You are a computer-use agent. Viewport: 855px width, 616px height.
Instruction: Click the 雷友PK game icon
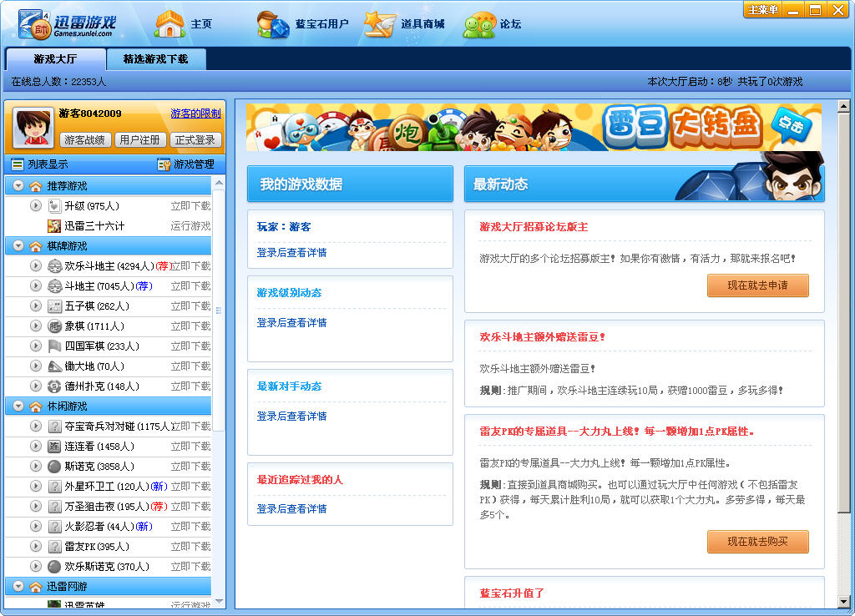click(x=54, y=547)
